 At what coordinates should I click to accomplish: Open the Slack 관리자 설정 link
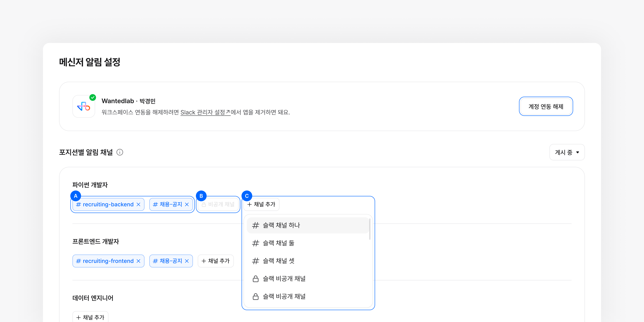point(205,112)
